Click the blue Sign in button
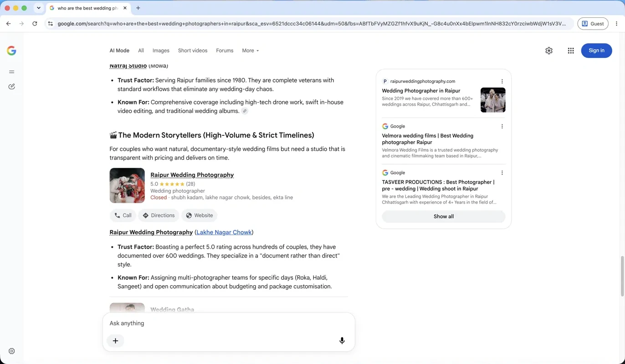The width and height of the screenshot is (625, 364). (596, 51)
